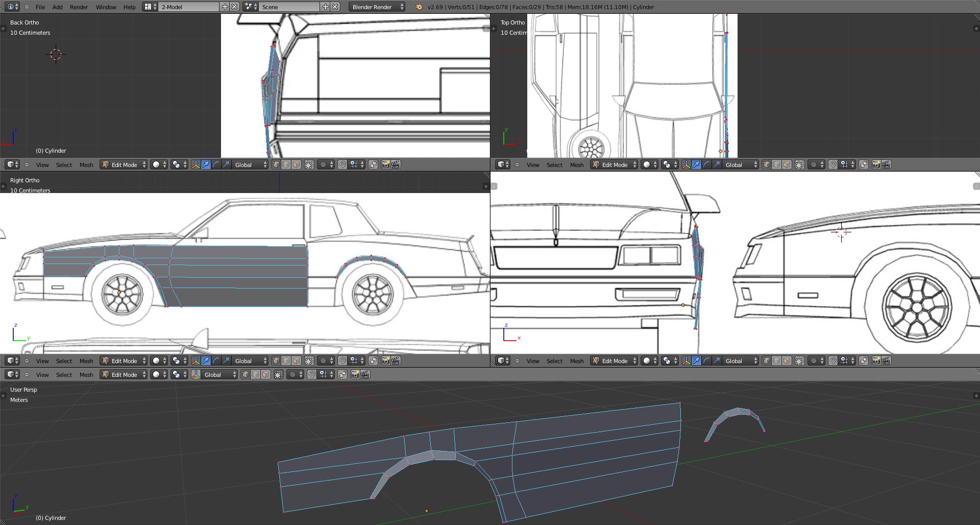Collapse the menus in Back Ortho header
Viewport: 980px width, 525px height.
27,164
